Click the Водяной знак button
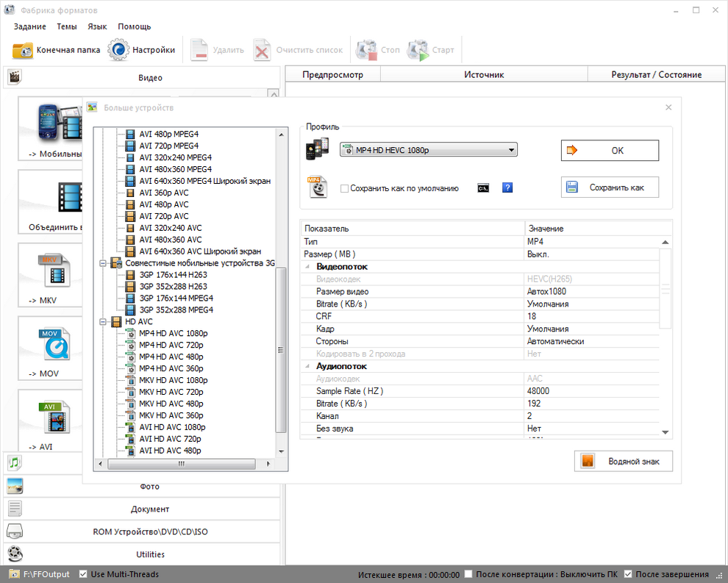This screenshot has width=728, height=583. (x=623, y=461)
